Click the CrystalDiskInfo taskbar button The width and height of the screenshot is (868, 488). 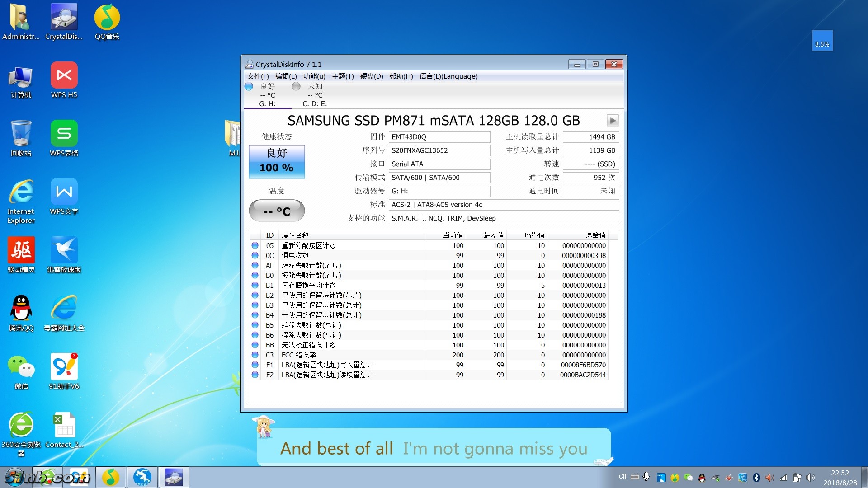(x=174, y=477)
